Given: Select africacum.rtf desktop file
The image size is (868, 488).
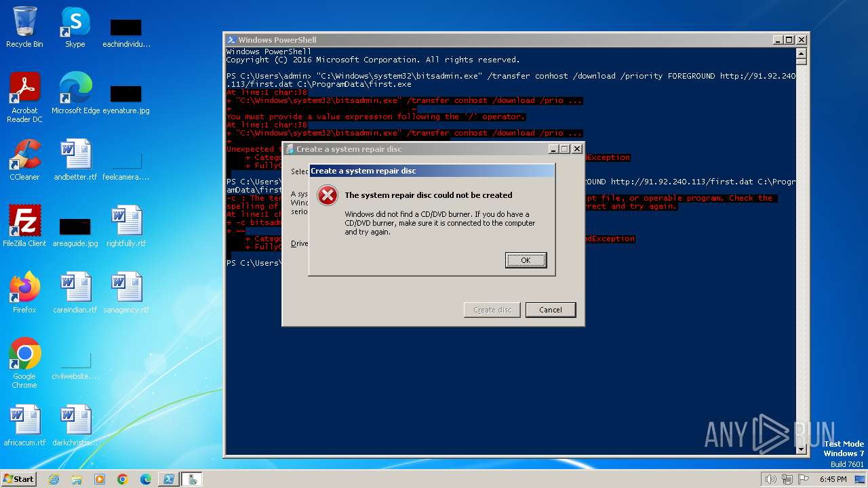Looking at the screenshot, I should pyautogui.click(x=24, y=426).
